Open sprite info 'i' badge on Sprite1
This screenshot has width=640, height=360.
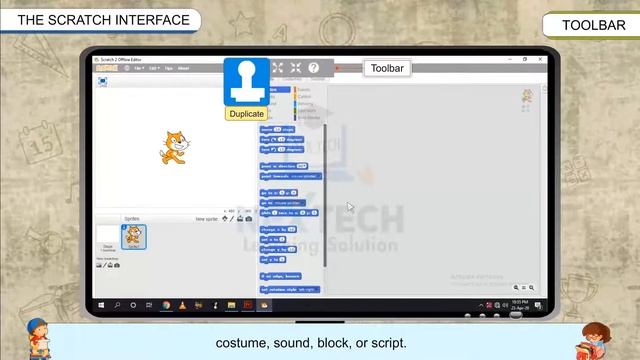[124, 227]
